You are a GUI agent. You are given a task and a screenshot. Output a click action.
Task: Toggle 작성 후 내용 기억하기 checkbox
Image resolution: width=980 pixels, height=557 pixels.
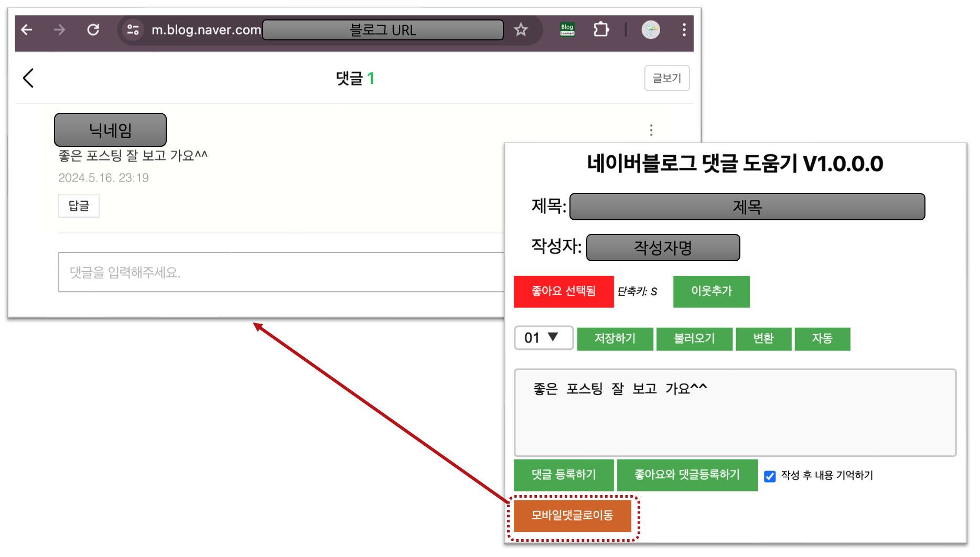click(769, 476)
